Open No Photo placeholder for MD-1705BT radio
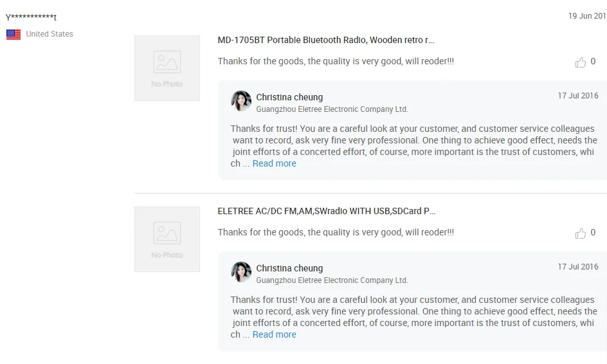607x364 pixels. pos(167,68)
